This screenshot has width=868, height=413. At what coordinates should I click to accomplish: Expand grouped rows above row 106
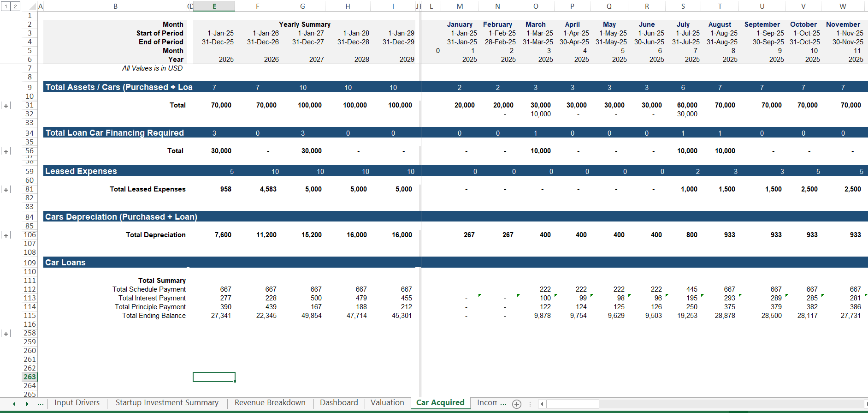(x=6, y=235)
